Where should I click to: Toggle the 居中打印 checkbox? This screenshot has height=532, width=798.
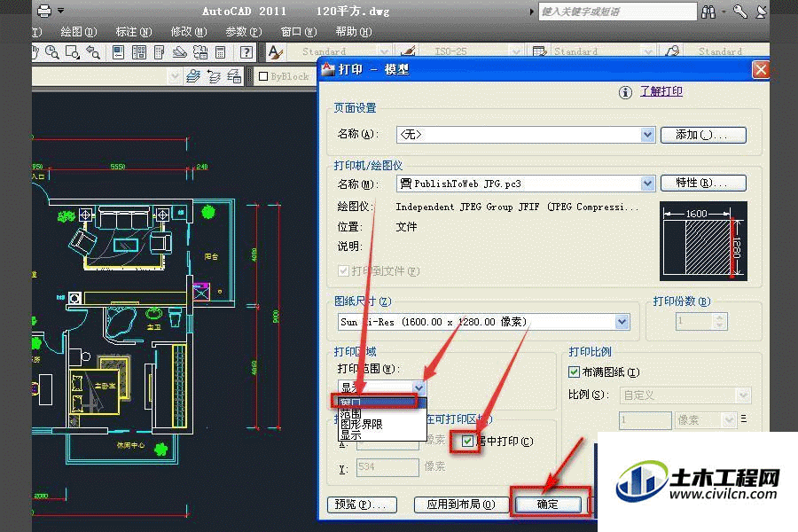(x=467, y=441)
